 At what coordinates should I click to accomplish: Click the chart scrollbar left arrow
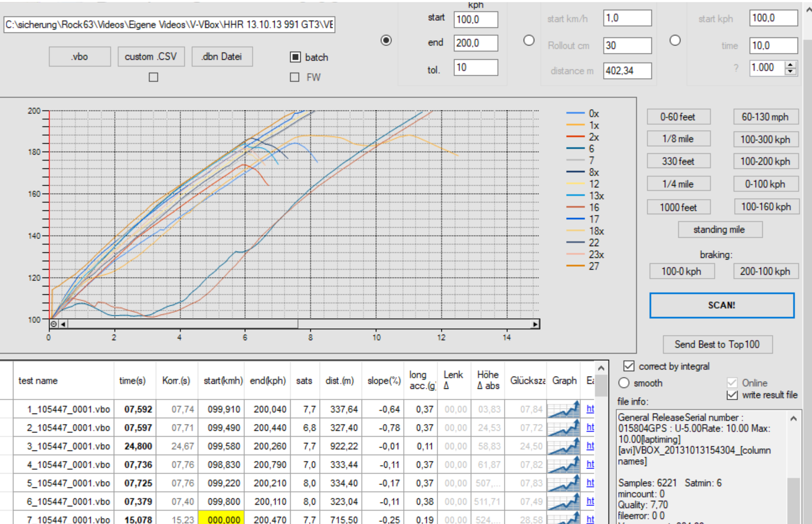63,324
